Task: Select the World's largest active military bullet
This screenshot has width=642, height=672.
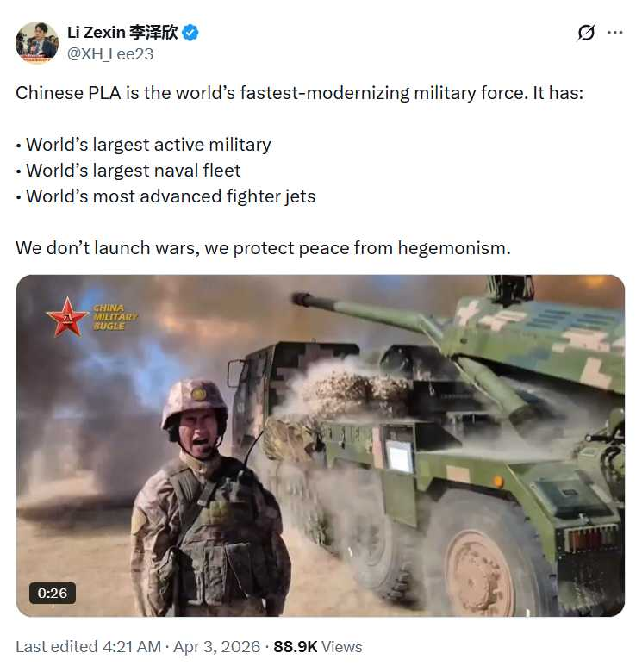Action: (x=144, y=145)
